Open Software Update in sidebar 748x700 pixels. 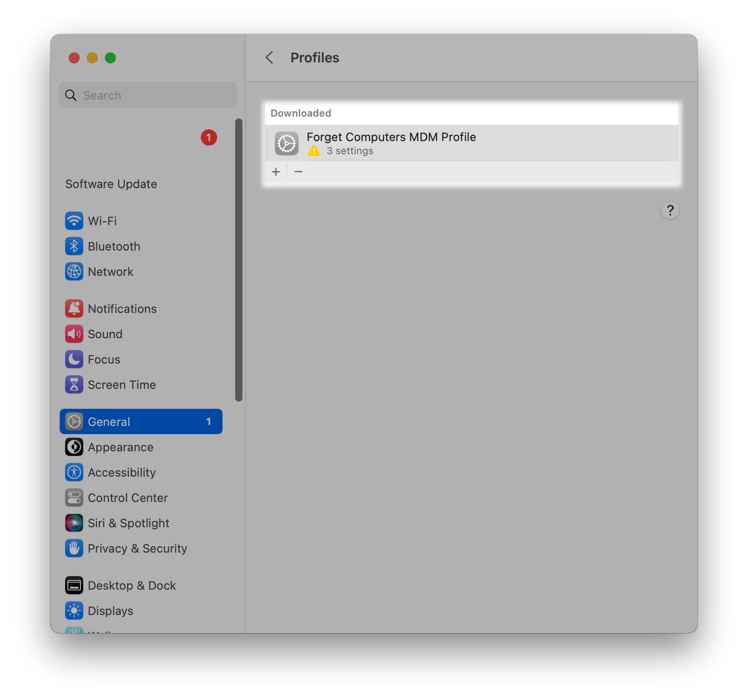click(111, 184)
